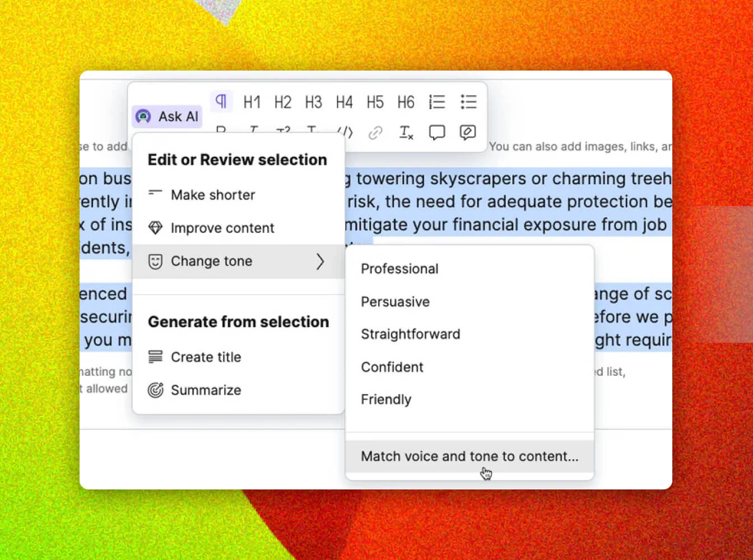
Task: Click the paragraph format icon
Action: [x=221, y=101]
